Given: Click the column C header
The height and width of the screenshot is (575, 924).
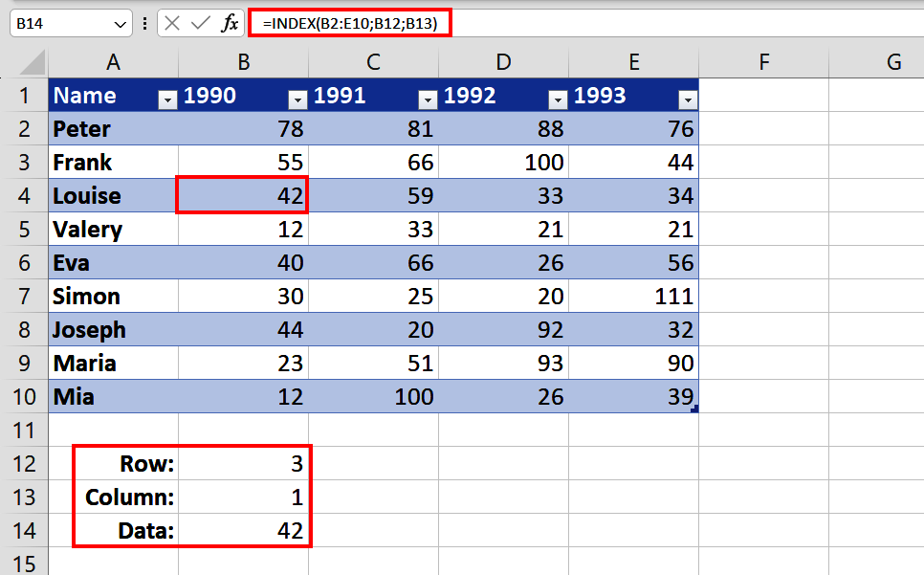Looking at the screenshot, I should [373, 61].
